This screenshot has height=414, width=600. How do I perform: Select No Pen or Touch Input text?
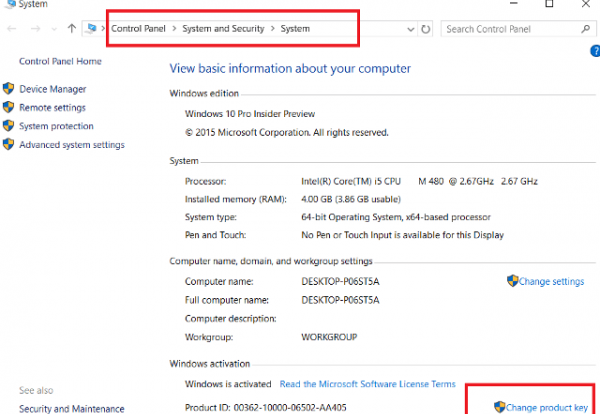403,235
